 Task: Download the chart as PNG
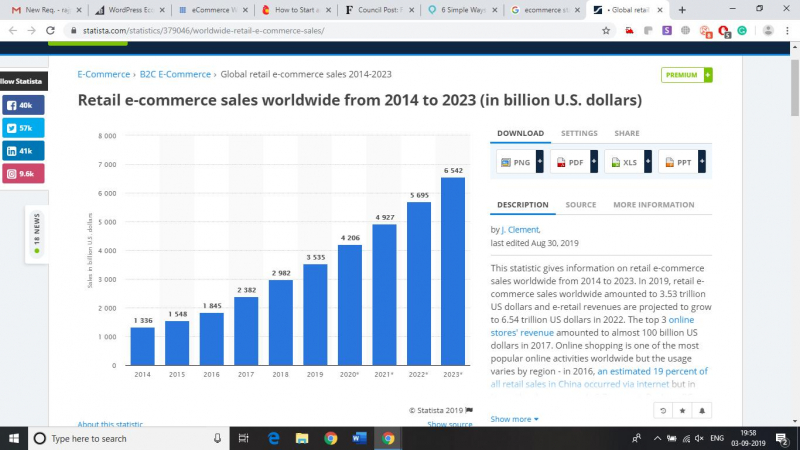[x=516, y=162]
